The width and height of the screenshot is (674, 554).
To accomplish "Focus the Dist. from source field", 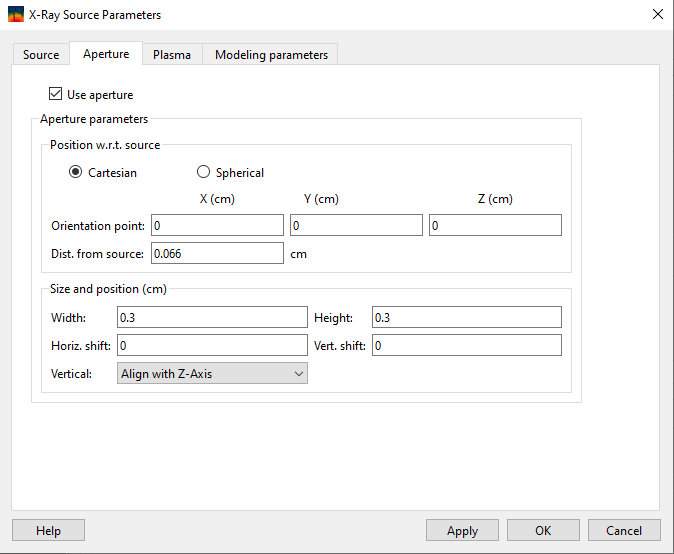I will tap(217, 254).
